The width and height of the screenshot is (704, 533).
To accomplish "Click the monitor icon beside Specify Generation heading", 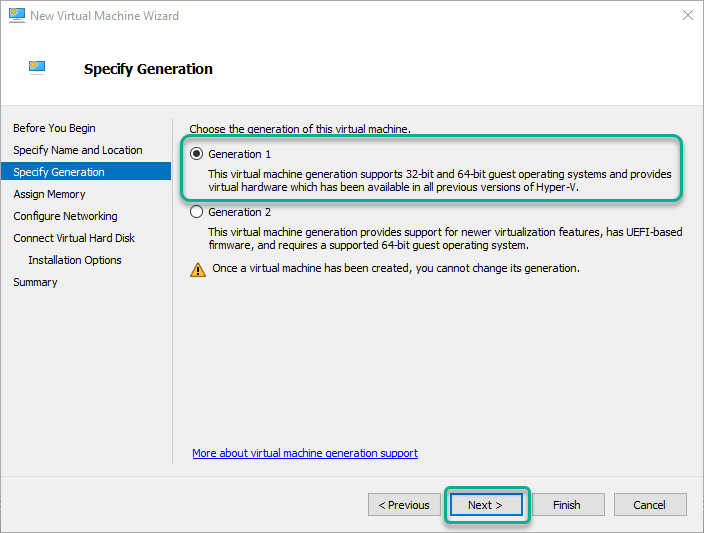I will 37,68.
